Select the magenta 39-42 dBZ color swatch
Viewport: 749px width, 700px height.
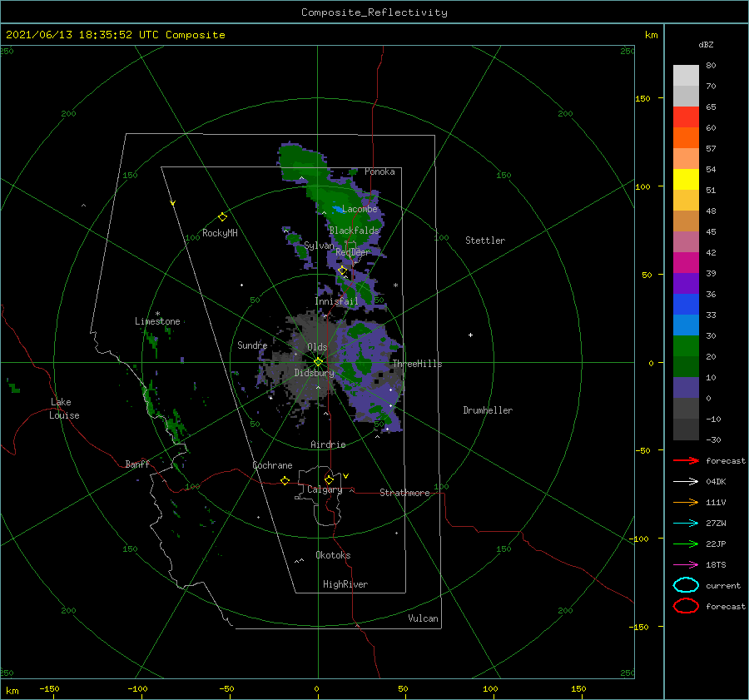point(686,263)
